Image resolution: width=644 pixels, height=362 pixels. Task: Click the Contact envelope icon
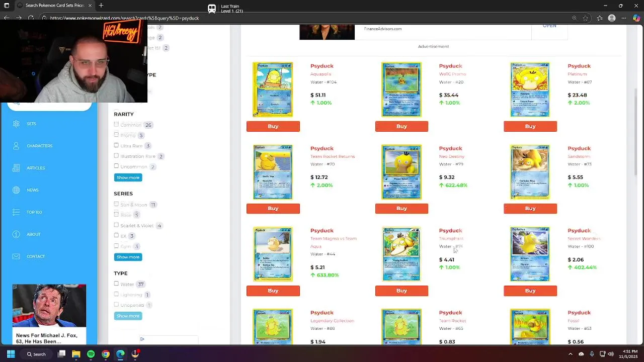[16, 256]
